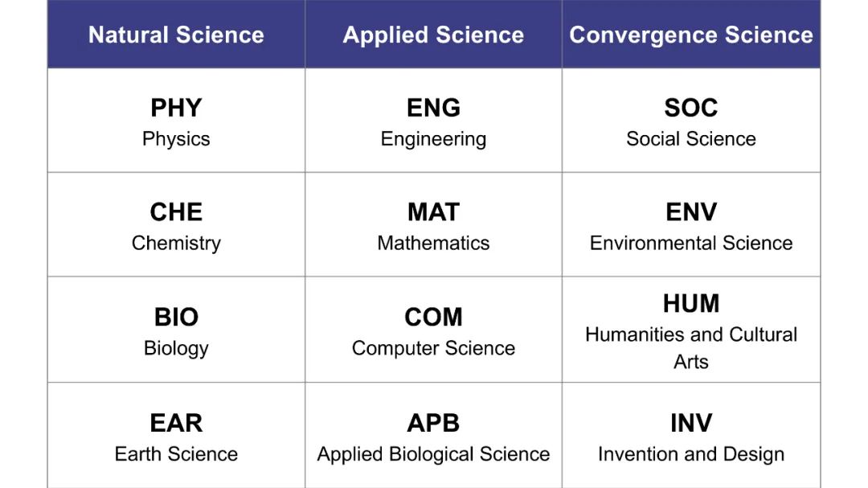
Task: Select the EAR category code
Action: click(176, 423)
